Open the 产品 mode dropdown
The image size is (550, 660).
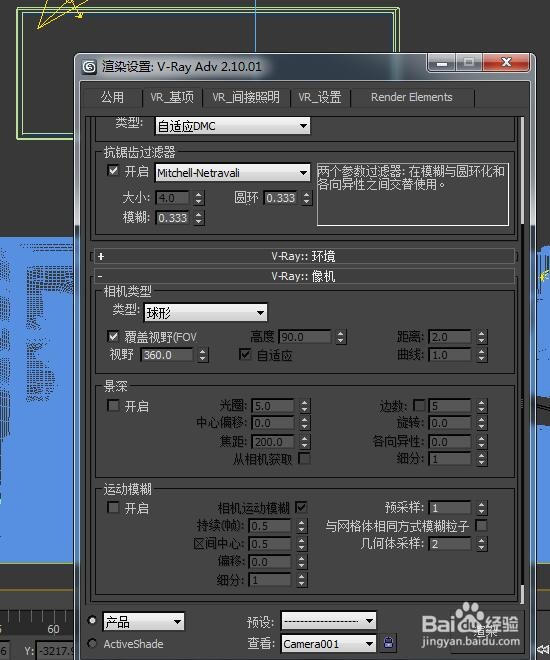click(x=143, y=621)
